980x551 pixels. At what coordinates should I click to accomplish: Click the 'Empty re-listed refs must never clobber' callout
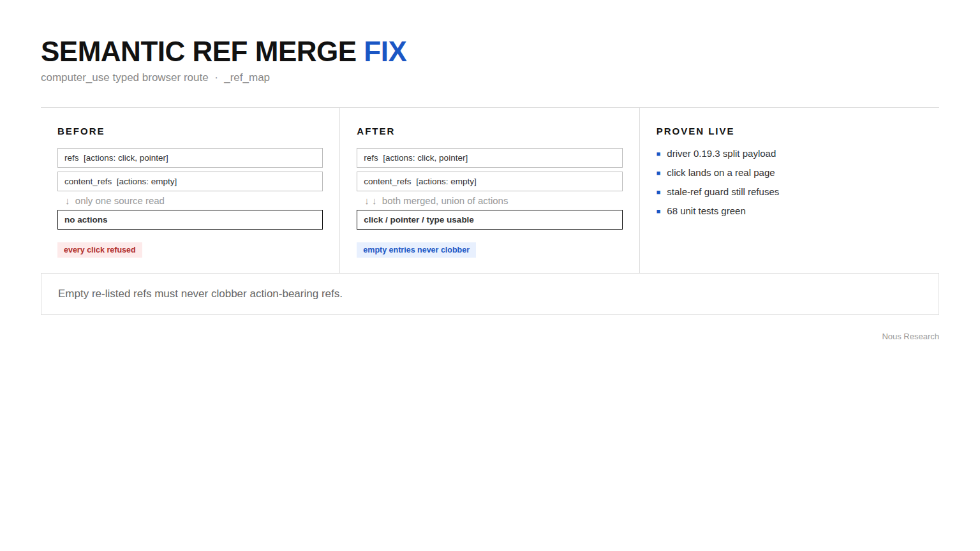tap(490, 294)
